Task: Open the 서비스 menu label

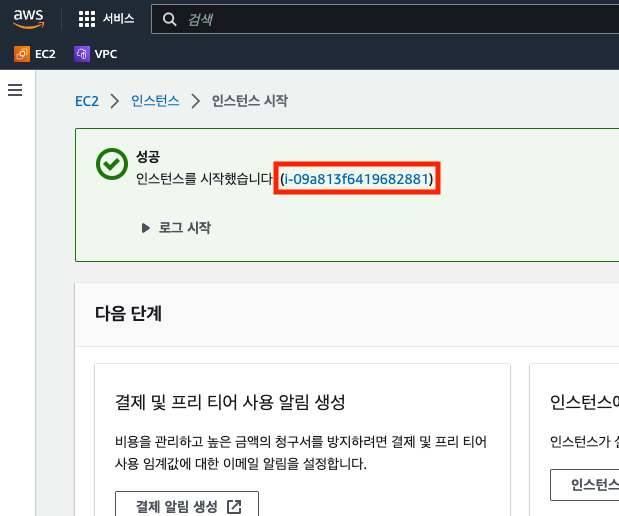Action: [118, 19]
